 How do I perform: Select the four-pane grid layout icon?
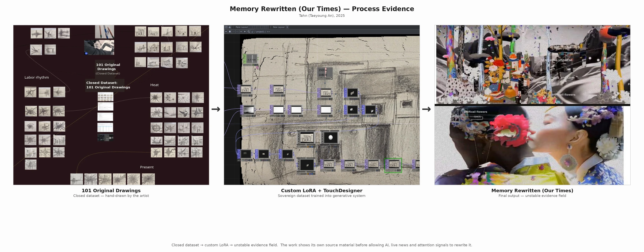[267, 27]
